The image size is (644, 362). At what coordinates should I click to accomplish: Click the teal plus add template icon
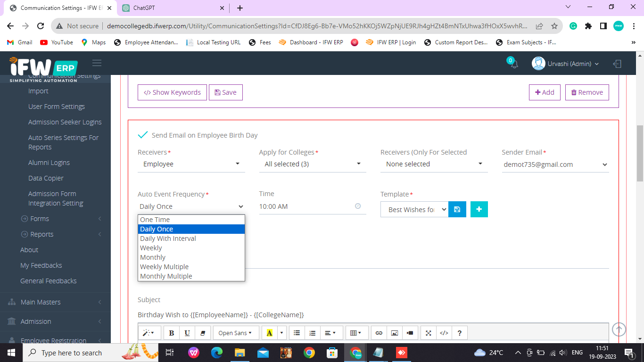479,209
